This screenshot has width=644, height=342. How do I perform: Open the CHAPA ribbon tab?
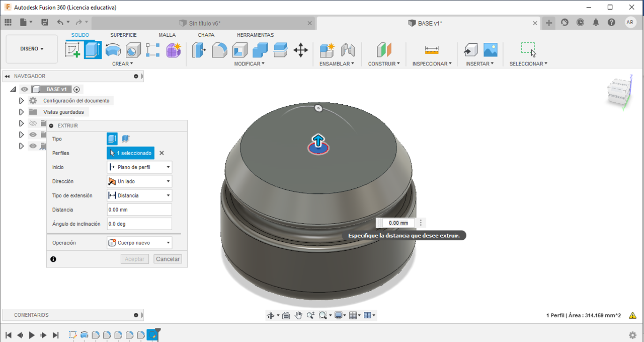206,35
